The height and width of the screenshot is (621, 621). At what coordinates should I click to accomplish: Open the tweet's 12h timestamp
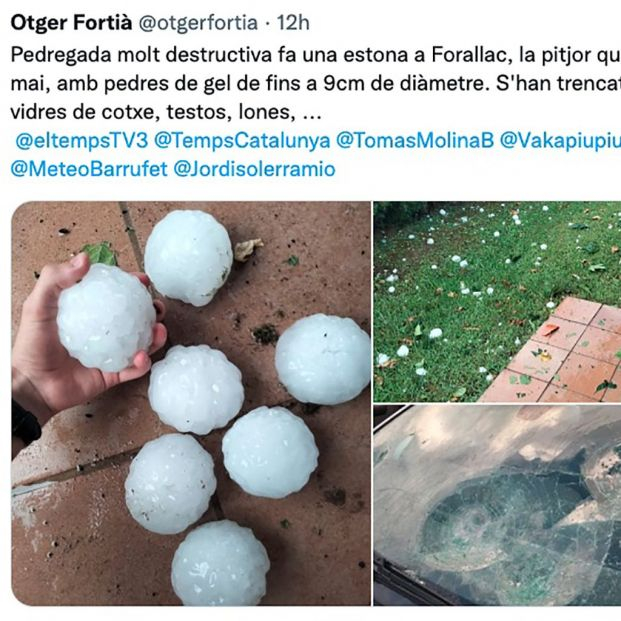(x=293, y=23)
